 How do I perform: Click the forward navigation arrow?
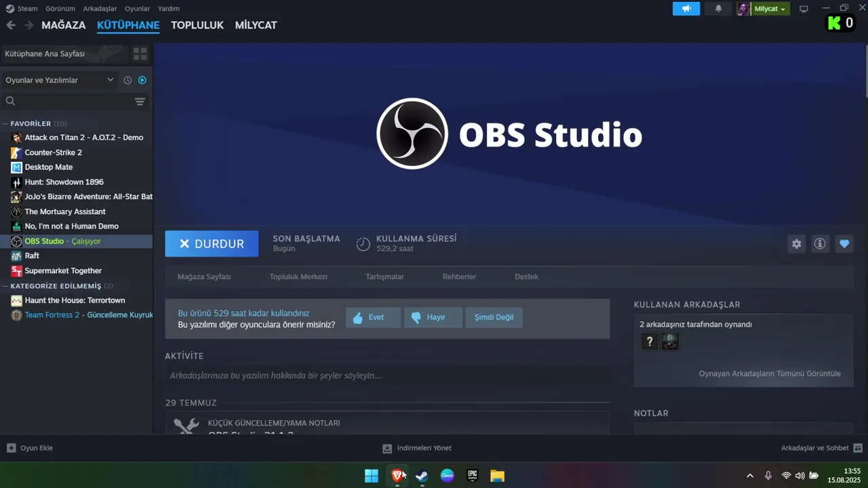28,25
